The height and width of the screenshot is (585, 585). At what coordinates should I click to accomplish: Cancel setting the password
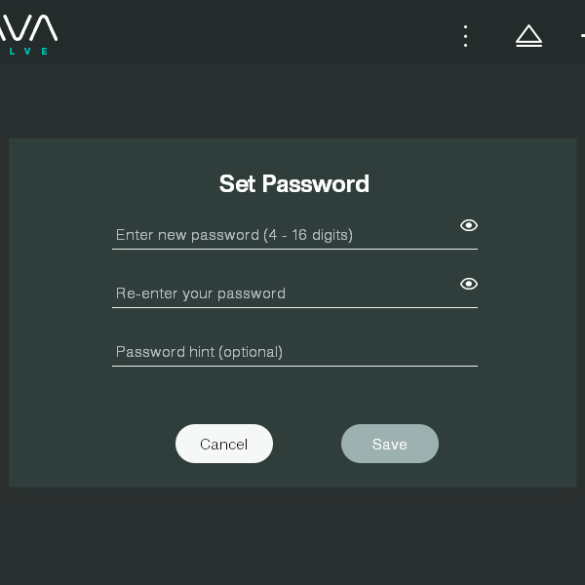(224, 444)
